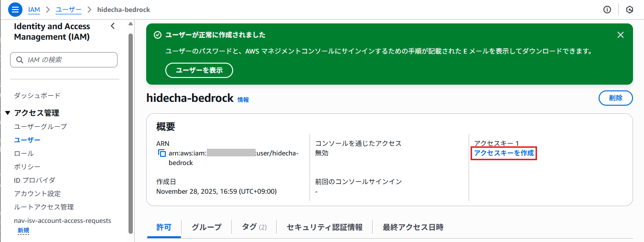The height and width of the screenshot is (242, 644).
Task: Click the search magnifier icon in IAM search
Action: click(x=20, y=60)
